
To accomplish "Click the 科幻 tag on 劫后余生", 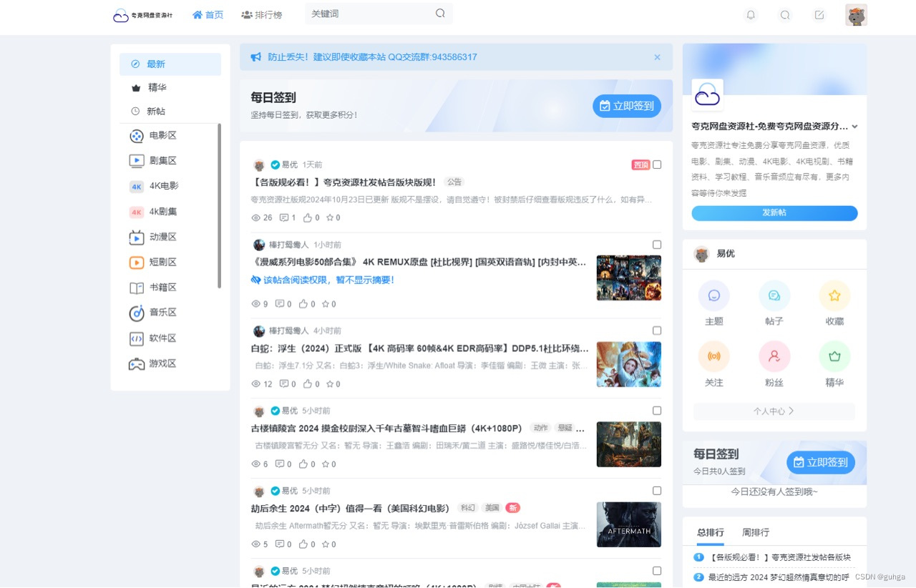I will click(467, 508).
